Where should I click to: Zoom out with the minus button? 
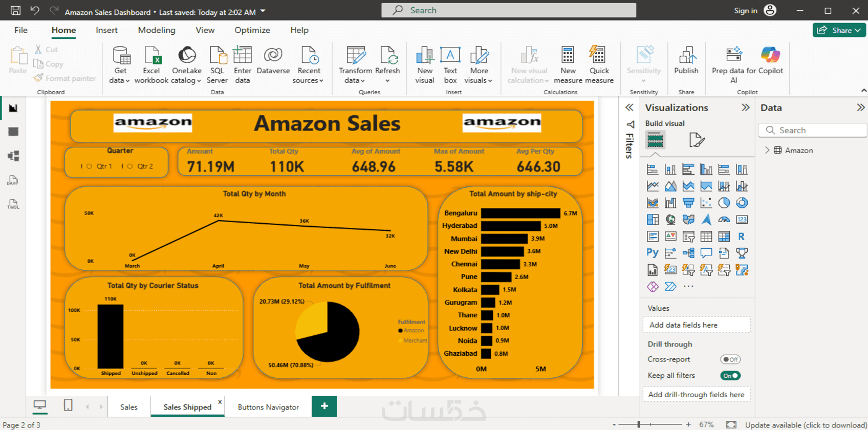(x=614, y=424)
